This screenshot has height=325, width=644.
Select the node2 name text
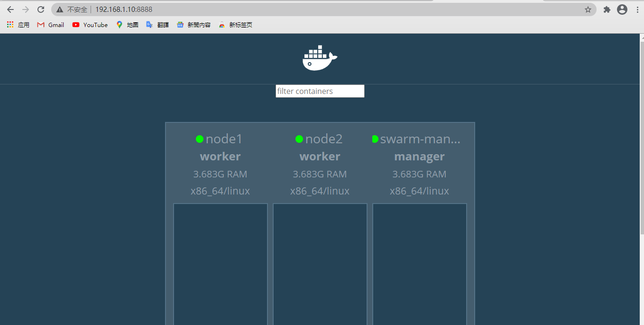(324, 139)
